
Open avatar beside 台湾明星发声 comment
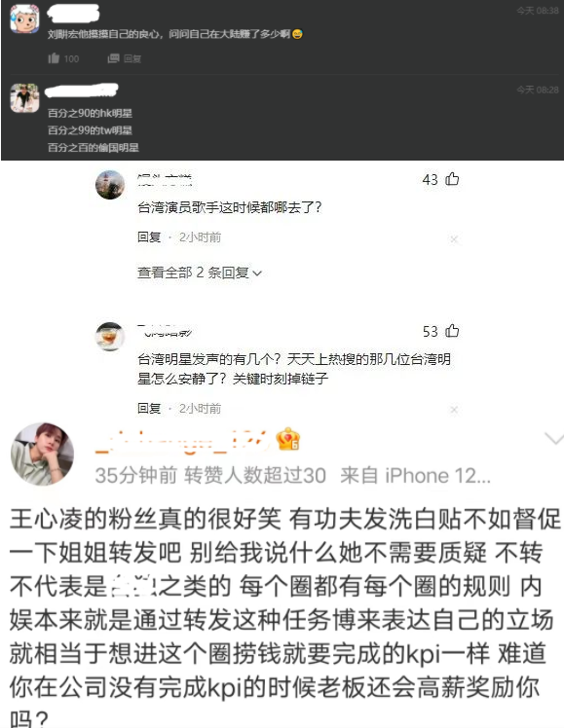pyautogui.click(x=110, y=336)
